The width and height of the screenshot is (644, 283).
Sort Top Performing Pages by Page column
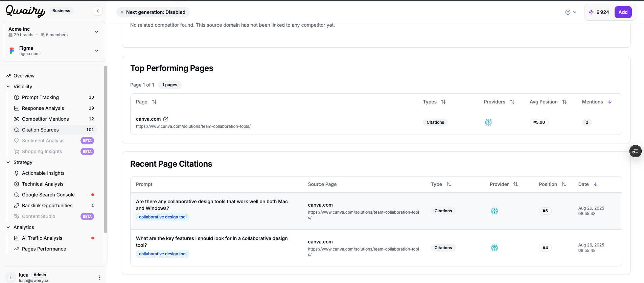154,102
